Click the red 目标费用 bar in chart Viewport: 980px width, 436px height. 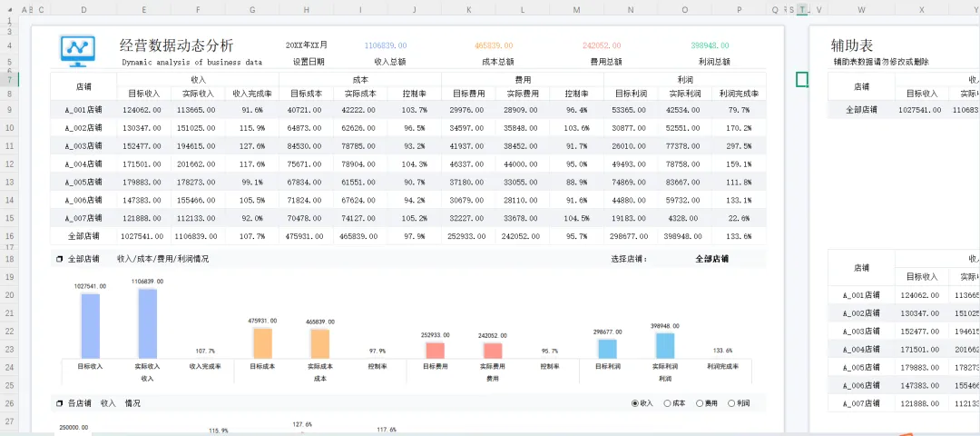435,351
